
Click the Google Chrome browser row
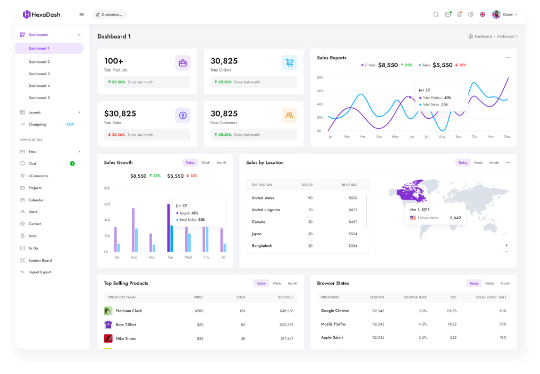tap(414, 311)
